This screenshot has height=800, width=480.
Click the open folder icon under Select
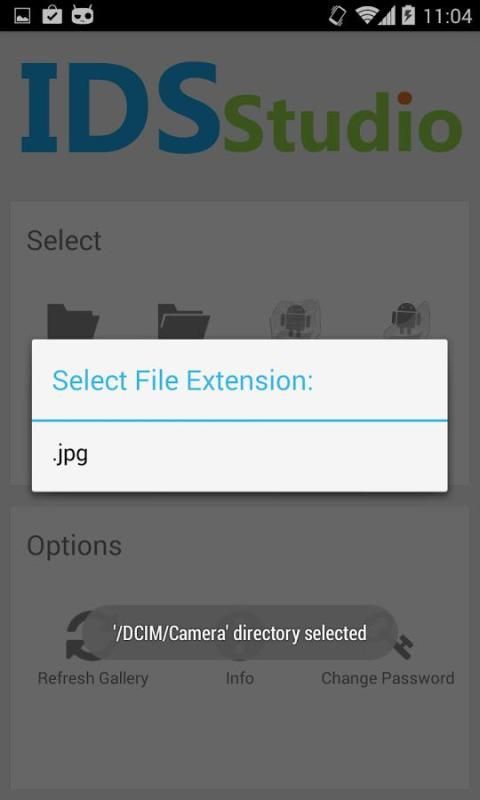pyautogui.click(x=184, y=321)
